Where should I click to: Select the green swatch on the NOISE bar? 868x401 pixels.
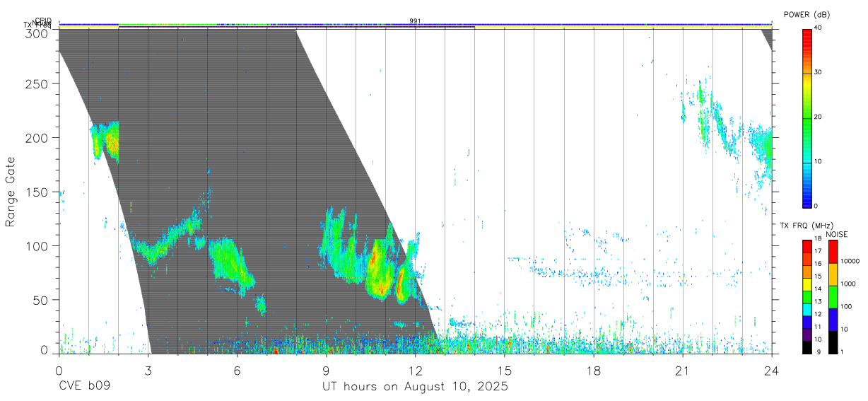[833, 296]
